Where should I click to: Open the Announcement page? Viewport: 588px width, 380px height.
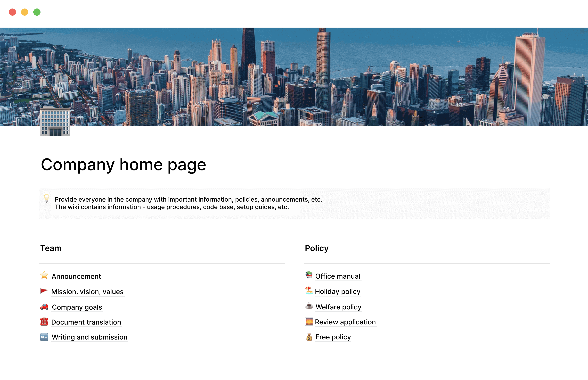point(76,276)
